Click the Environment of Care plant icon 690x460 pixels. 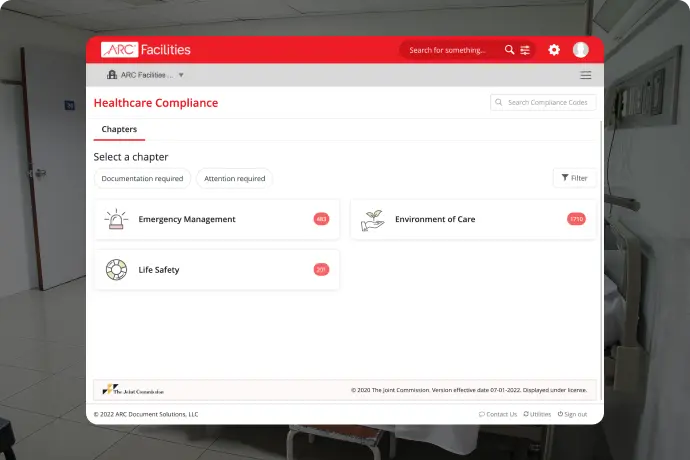click(x=372, y=219)
